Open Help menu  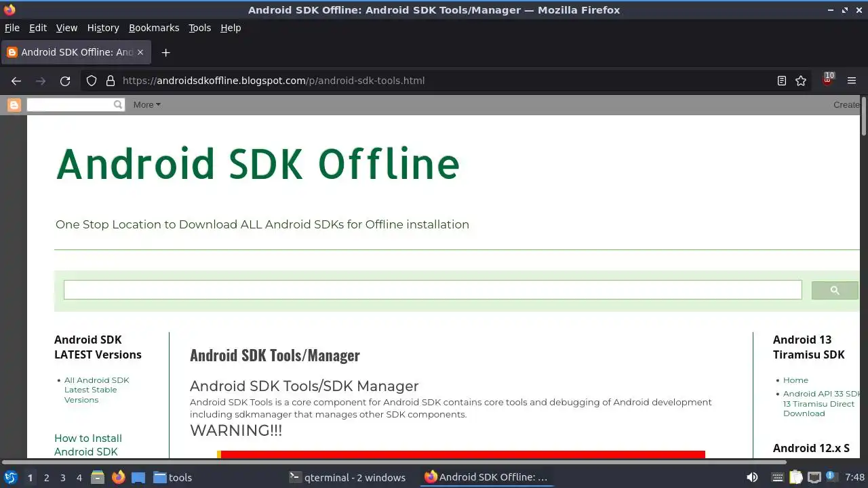231,28
